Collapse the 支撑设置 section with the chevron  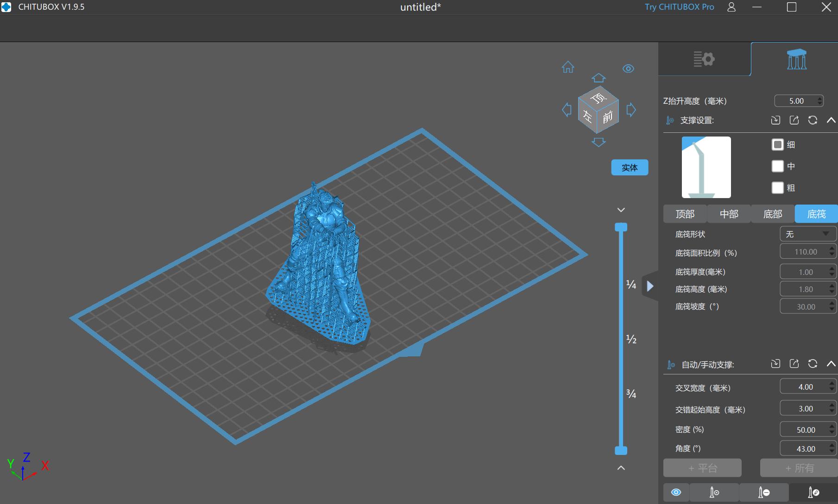[831, 120]
